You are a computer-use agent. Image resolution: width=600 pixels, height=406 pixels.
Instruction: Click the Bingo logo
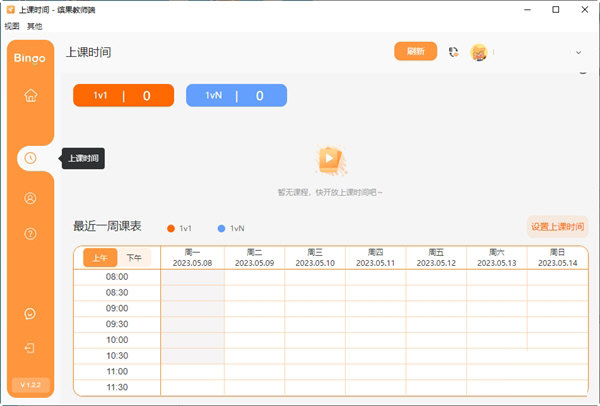pos(30,58)
